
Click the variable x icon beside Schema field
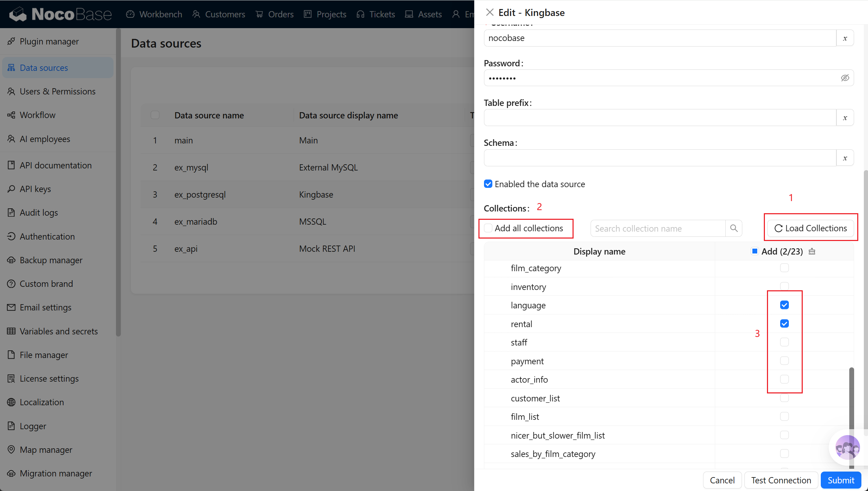845,158
